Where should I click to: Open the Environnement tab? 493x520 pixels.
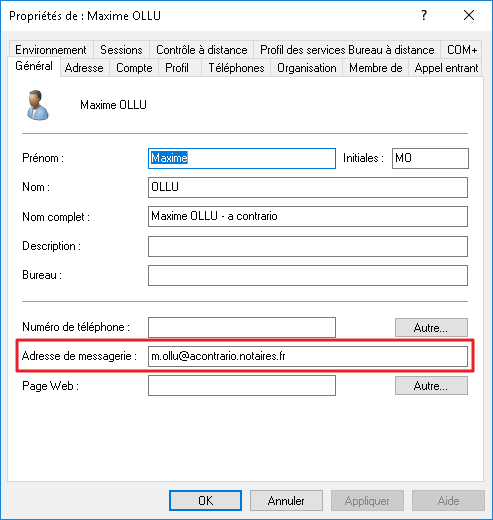(x=51, y=50)
